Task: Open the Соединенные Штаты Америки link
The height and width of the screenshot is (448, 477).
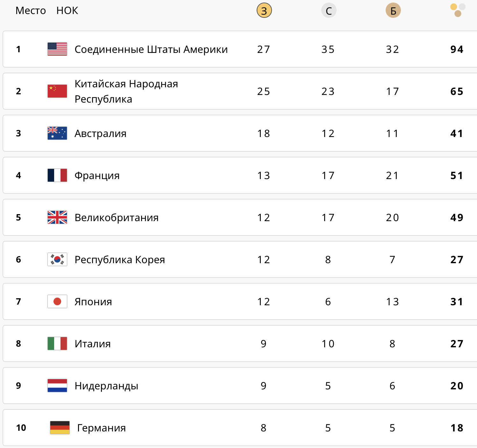Action: tap(151, 49)
